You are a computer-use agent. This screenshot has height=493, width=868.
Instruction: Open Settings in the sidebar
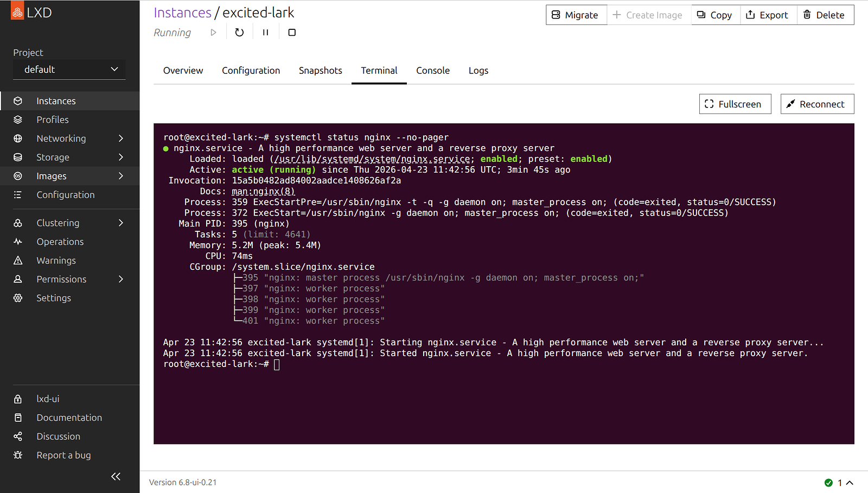pos(53,298)
